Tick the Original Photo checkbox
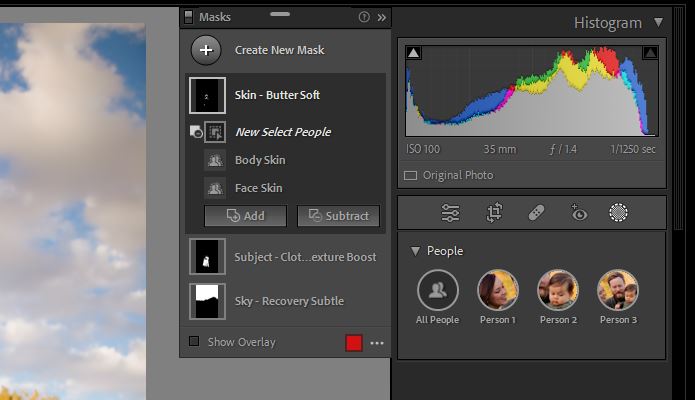The width and height of the screenshot is (695, 400). [x=410, y=175]
